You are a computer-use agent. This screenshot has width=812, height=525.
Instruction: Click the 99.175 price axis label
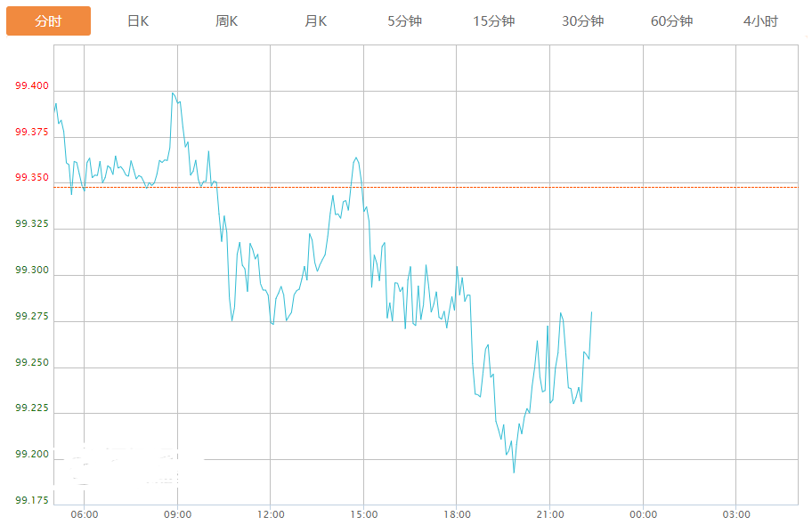[x=32, y=501]
